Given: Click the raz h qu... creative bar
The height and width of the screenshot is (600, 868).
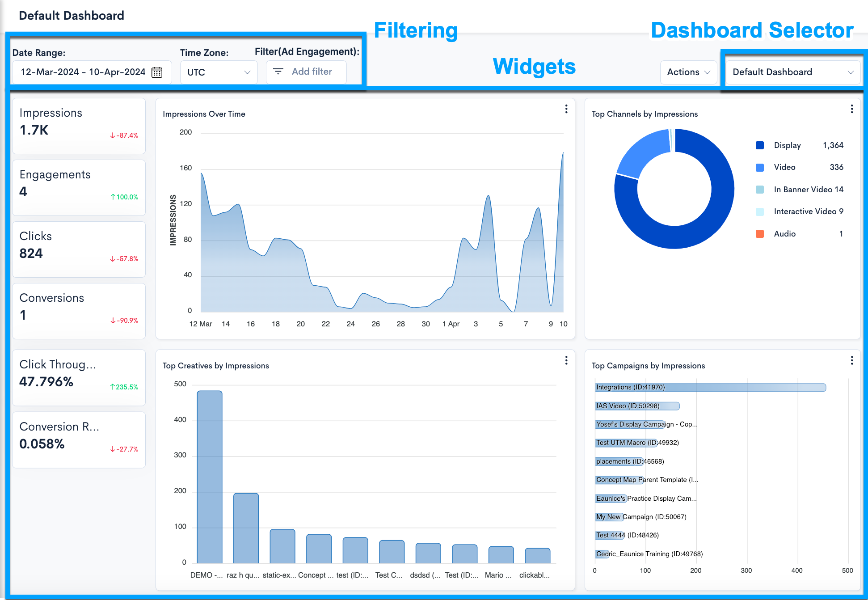Looking at the screenshot, I should (x=246, y=528).
